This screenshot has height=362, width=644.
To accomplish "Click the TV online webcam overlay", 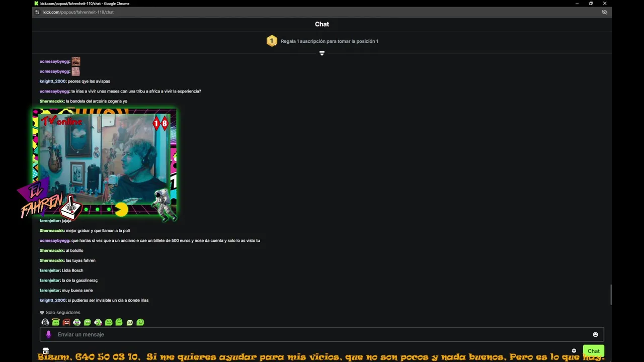I will (x=104, y=161).
